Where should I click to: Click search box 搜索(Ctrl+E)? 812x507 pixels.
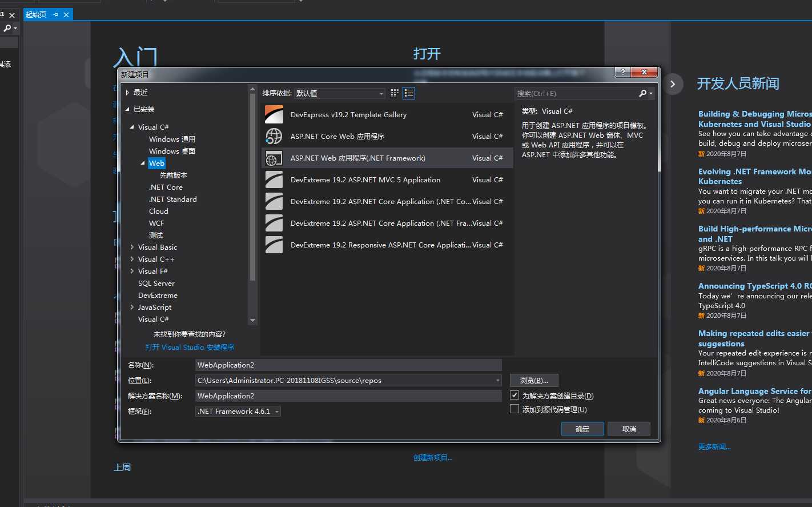pyautogui.click(x=577, y=93)
